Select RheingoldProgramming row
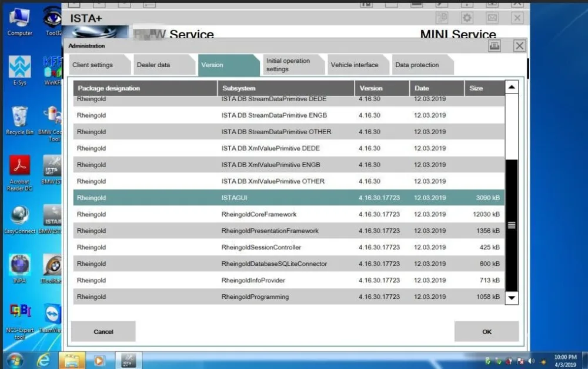The height and width of the screenshot is (369, 588). coord(289,297)
